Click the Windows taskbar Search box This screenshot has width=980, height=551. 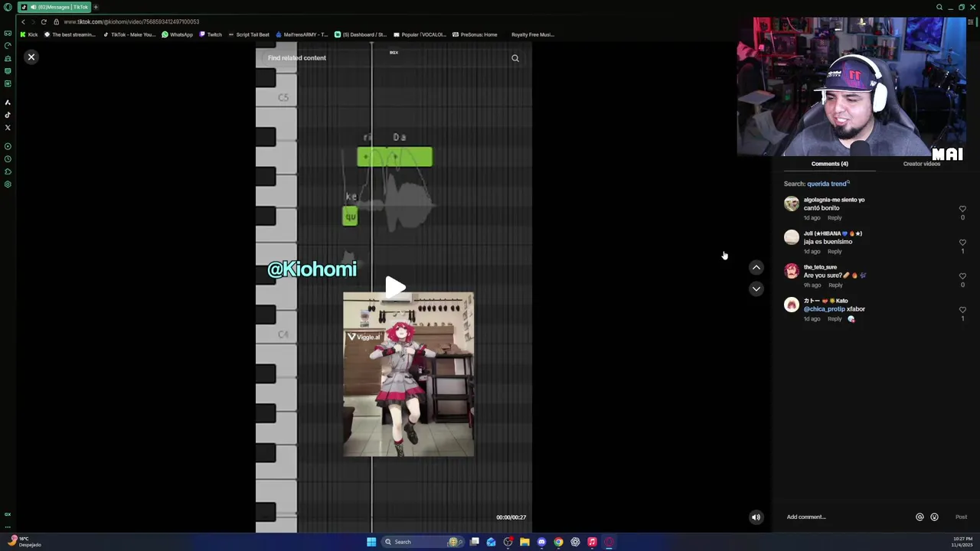(x=421, y=542)
